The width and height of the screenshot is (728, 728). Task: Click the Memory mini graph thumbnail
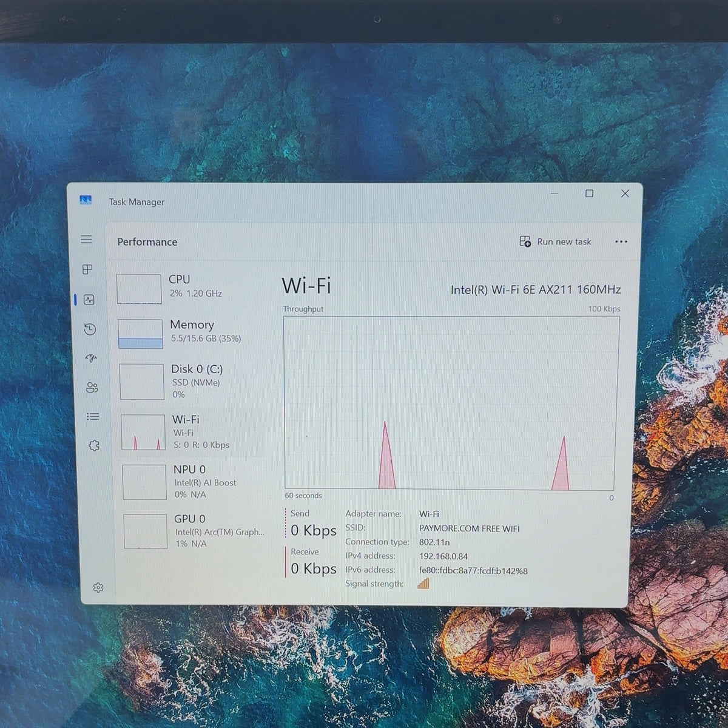tap(140, 334)
